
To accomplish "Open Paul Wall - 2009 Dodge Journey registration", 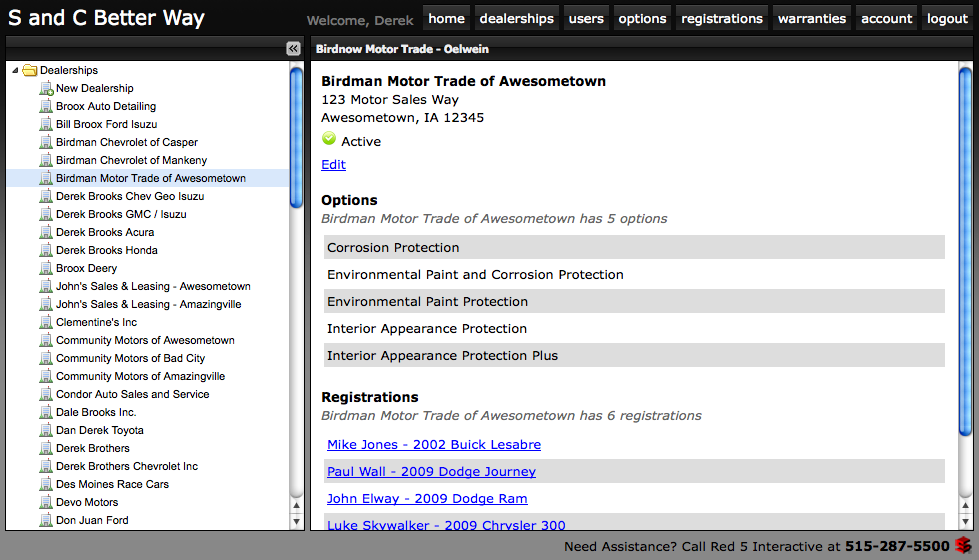I will 431,472.
